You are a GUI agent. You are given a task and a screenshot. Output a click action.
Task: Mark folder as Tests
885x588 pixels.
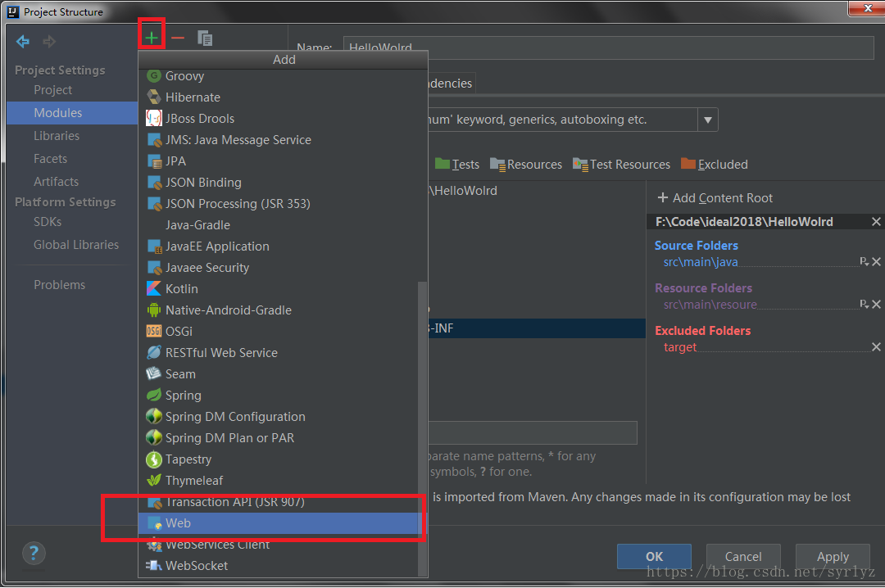pyautogui.click(x=457, y=165)
